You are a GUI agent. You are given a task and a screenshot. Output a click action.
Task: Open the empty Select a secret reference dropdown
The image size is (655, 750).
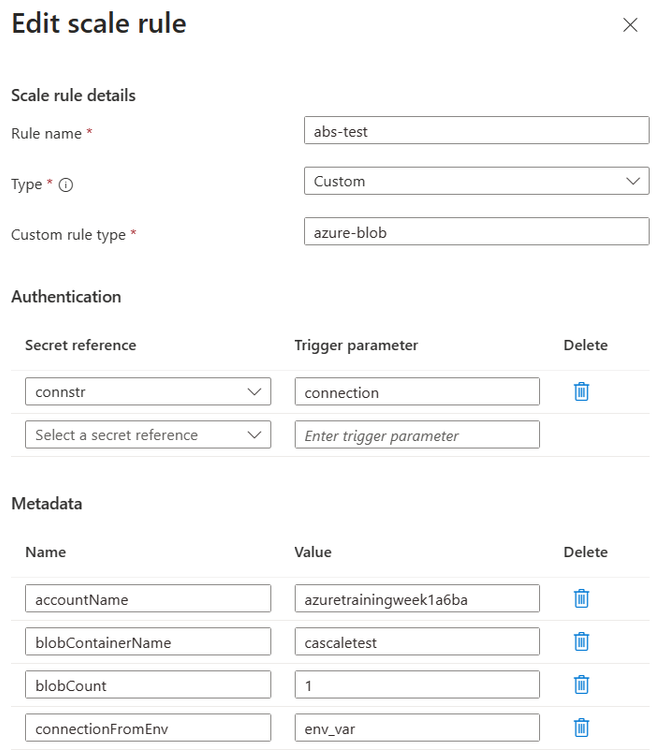click(x=148, y=435)
